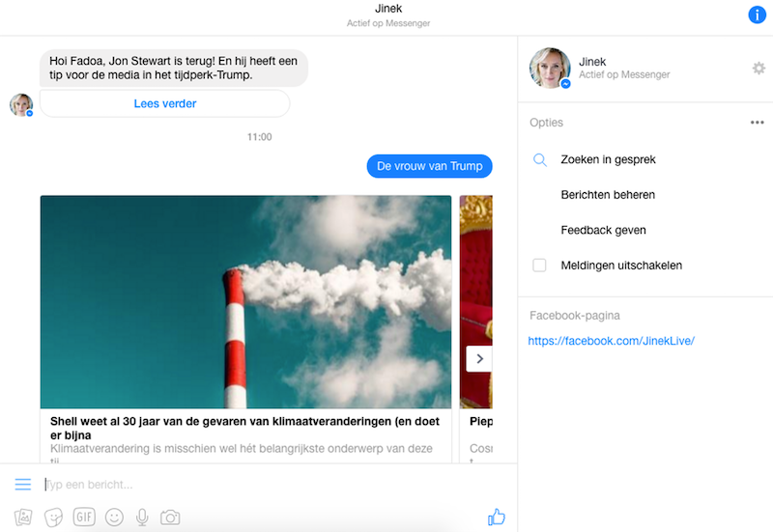Screen dimensions: 773x532
Task: Expand the Opties three-dot menu
Action: coord(757,123)
